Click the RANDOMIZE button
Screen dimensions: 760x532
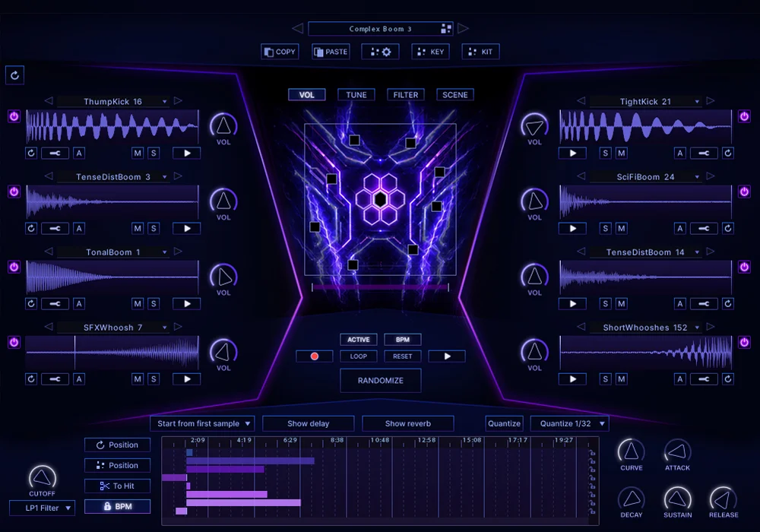381,380
